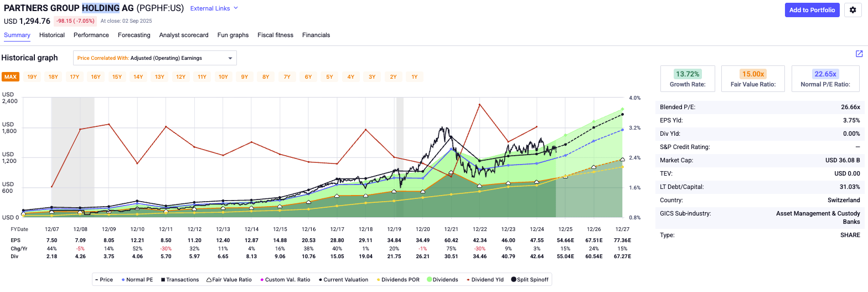Viewport: 868px width, 292px height.
Task: Select the 1Y range button
Action: point(415,77)
